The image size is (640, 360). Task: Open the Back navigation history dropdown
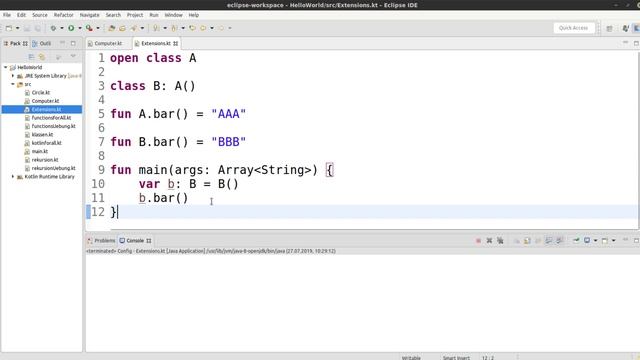(x=212, y=28)
